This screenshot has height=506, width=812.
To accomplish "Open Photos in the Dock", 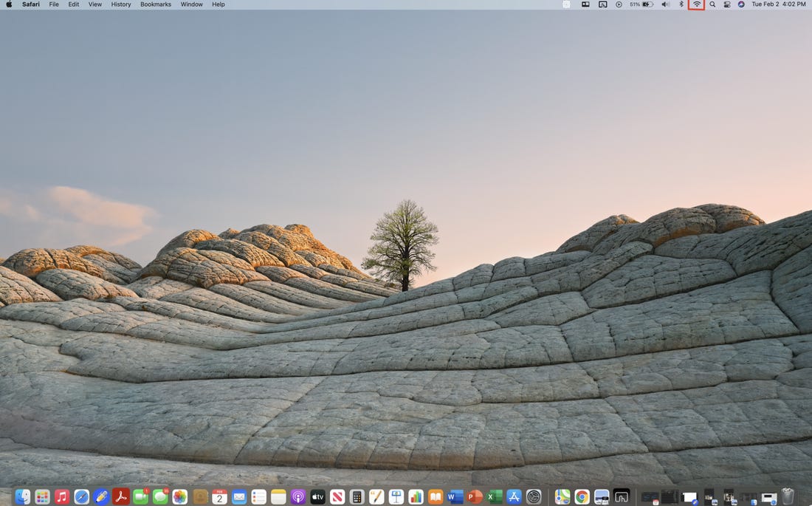I will coord(179,496).
